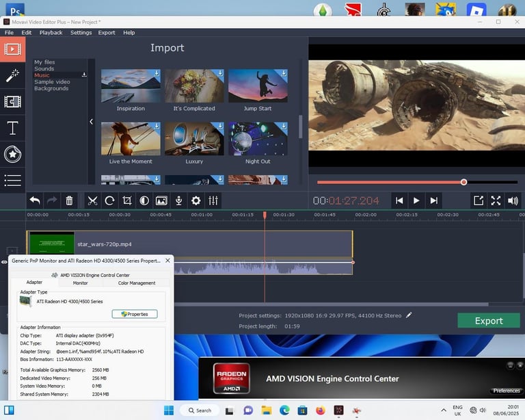Open Color Adjustments half-circle icon

point(144,200)
